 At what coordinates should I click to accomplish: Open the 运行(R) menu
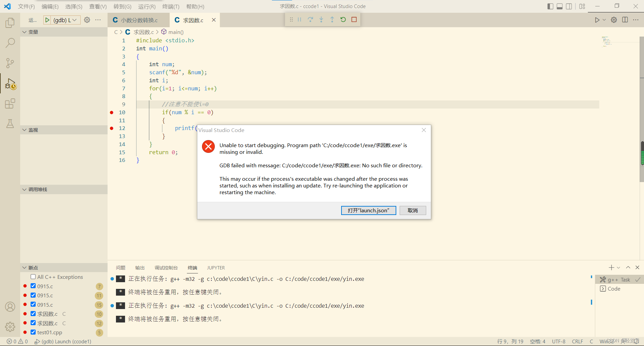click(x=147, y=6)
